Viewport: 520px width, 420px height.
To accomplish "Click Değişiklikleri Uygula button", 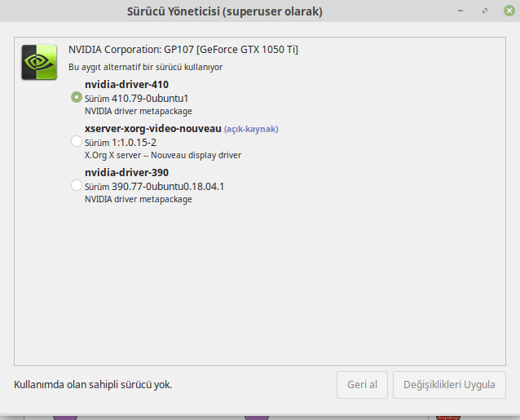I will (449, 384).
